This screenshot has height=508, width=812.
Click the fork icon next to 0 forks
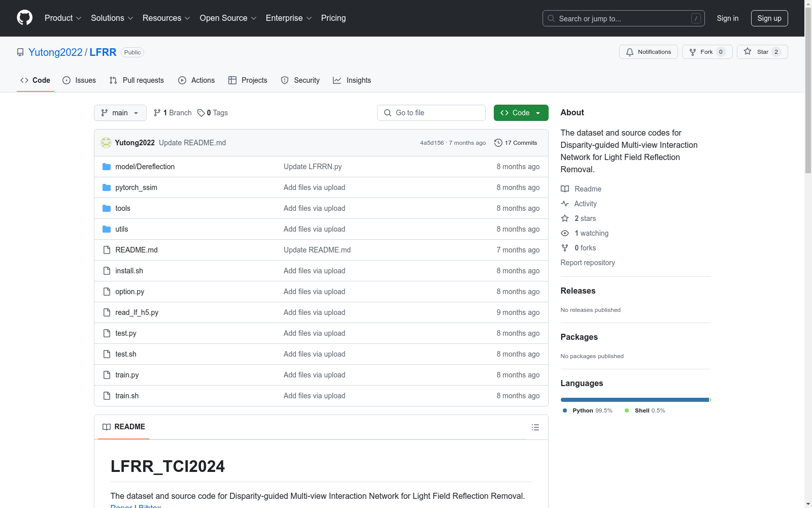565,248
